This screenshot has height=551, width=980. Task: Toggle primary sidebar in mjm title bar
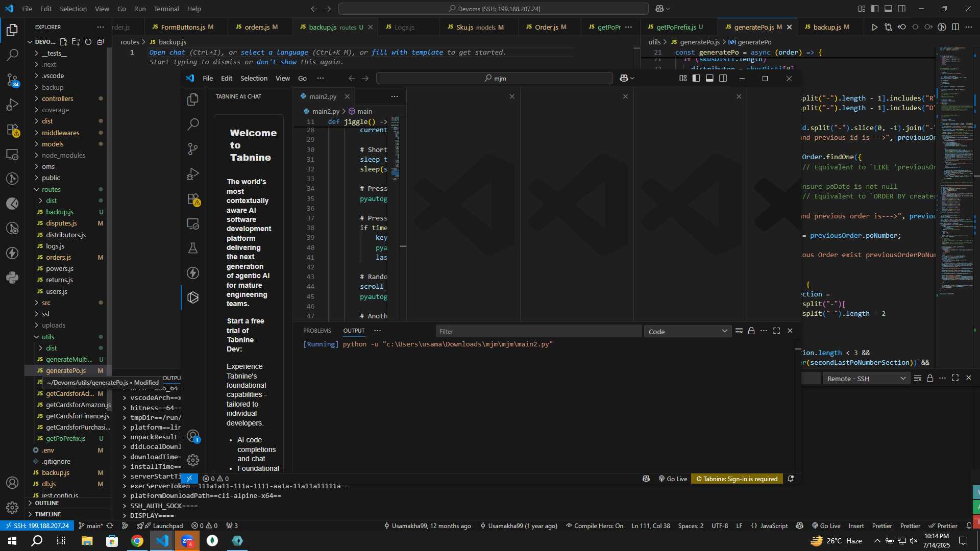coord(696,78)
